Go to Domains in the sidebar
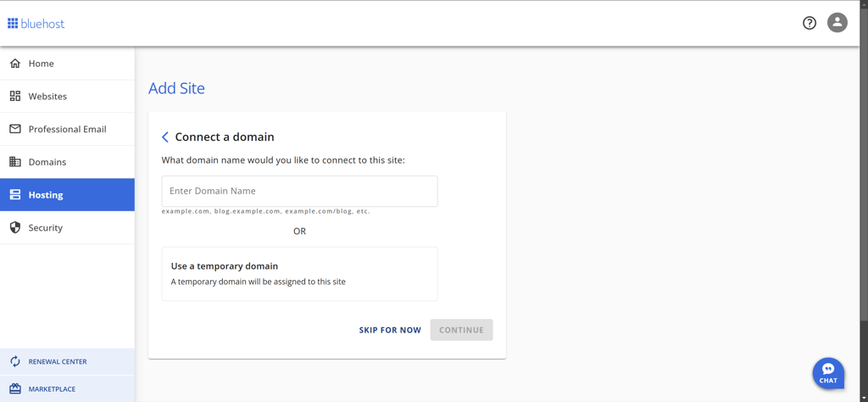This screenshot has height=402, width=868. click(67, 162)
